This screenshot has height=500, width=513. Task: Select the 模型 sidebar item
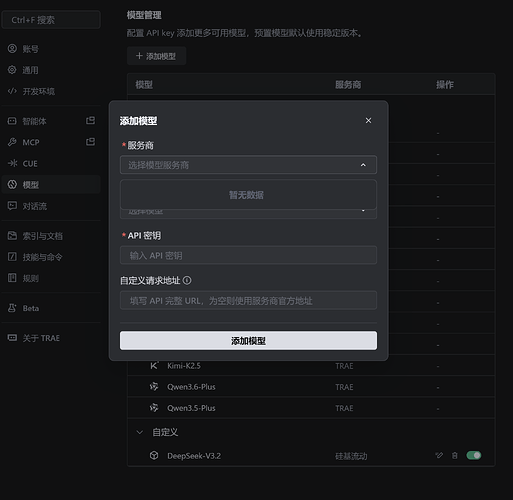tap(51, 185)
